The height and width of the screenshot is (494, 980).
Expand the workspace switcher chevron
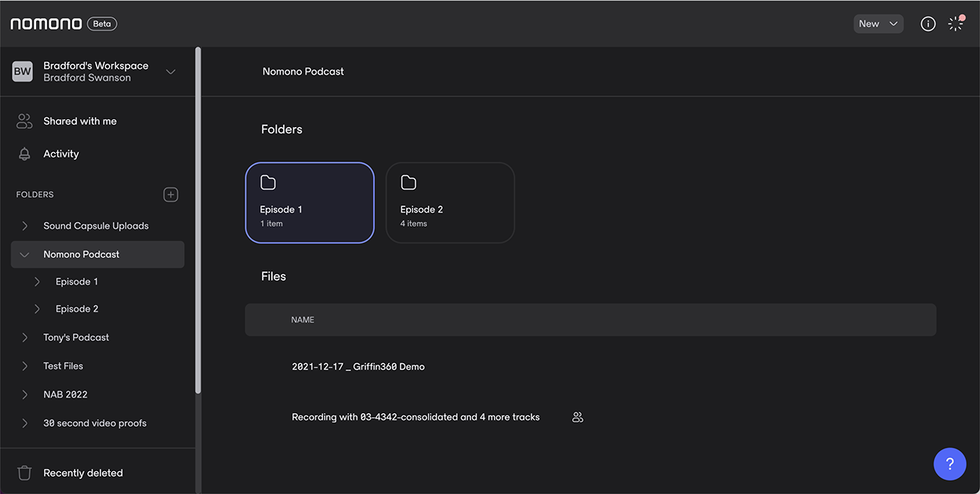coord(171,71)
